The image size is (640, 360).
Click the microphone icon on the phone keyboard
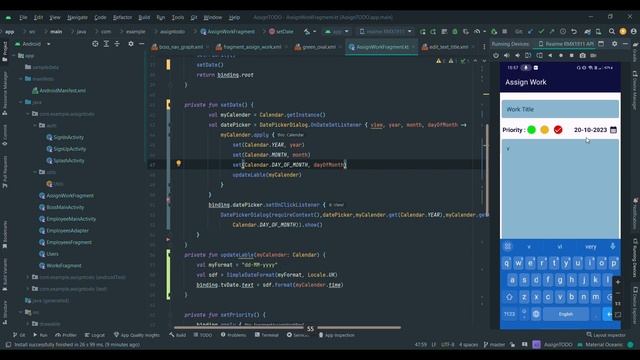point(613,246)
